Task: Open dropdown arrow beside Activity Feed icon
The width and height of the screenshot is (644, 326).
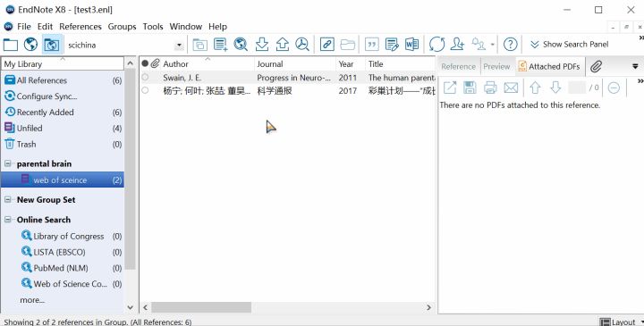Action: coord(493,45)
